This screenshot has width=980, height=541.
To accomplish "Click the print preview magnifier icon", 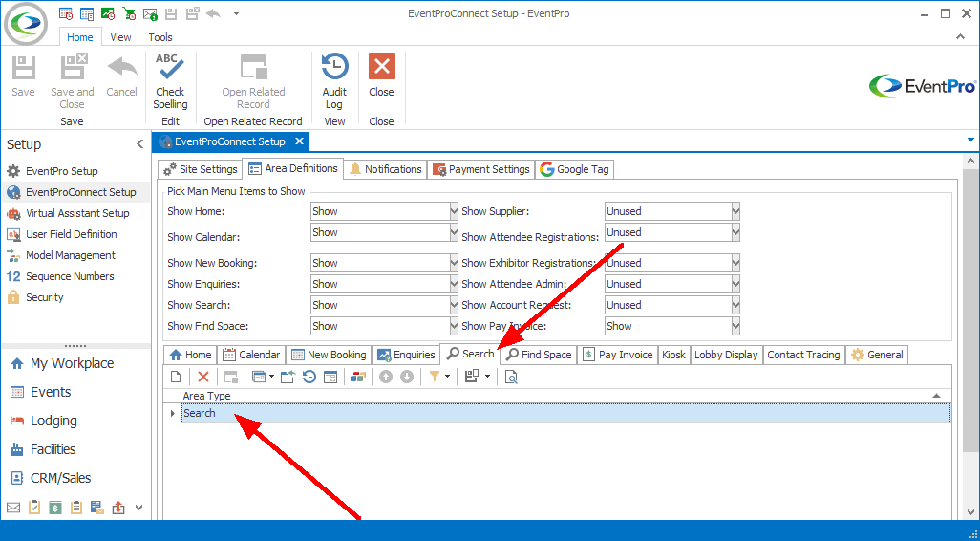I will click(511, 377).
